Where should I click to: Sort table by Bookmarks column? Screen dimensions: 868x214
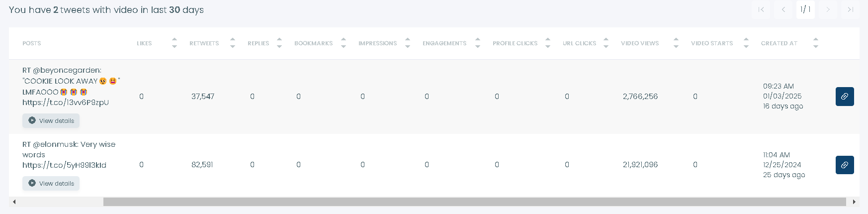(x=343, y=43)
